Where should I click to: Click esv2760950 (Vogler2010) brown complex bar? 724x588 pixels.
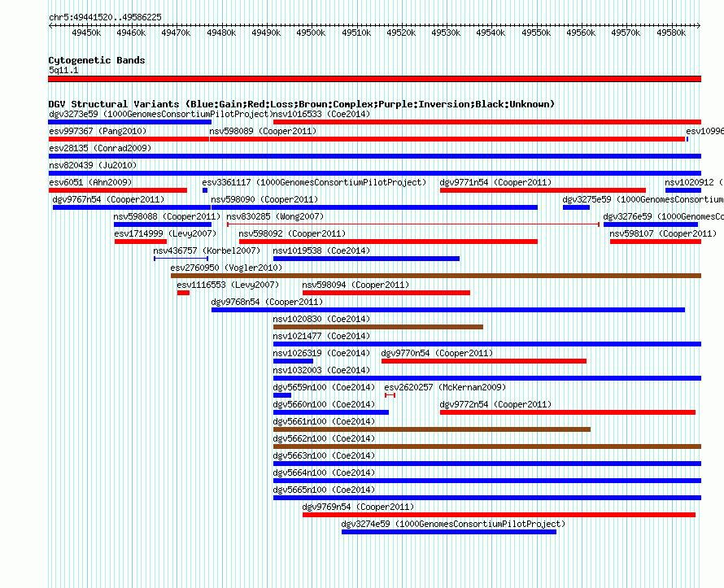(x=436, y=276)
